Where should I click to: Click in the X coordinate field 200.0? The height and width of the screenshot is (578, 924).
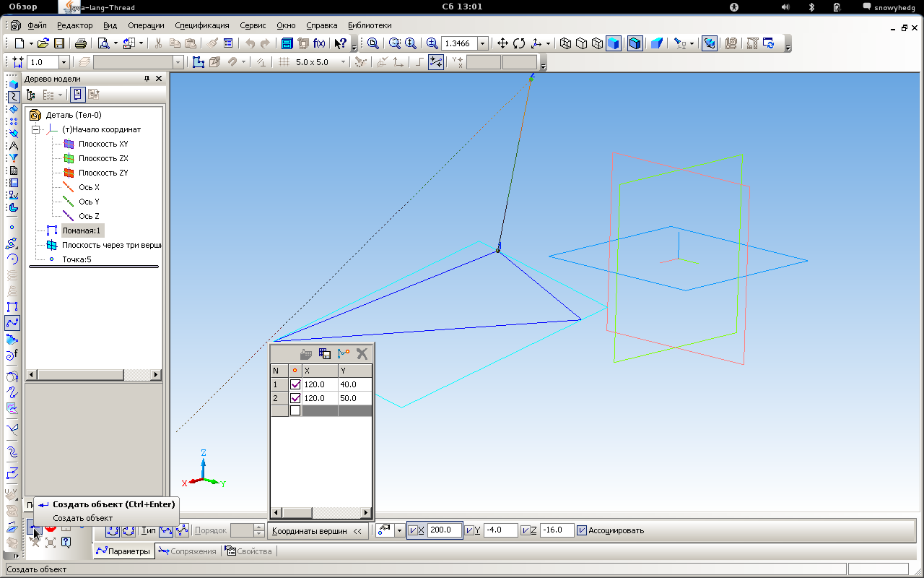(x=444, y=530)
